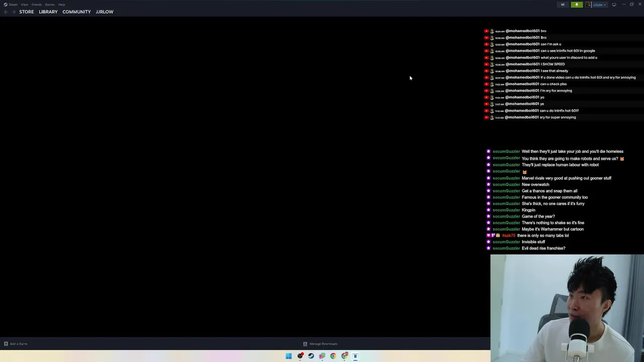Expand the JJrLow account dropdown
644x362 pixels.
[x=599, y=5]
